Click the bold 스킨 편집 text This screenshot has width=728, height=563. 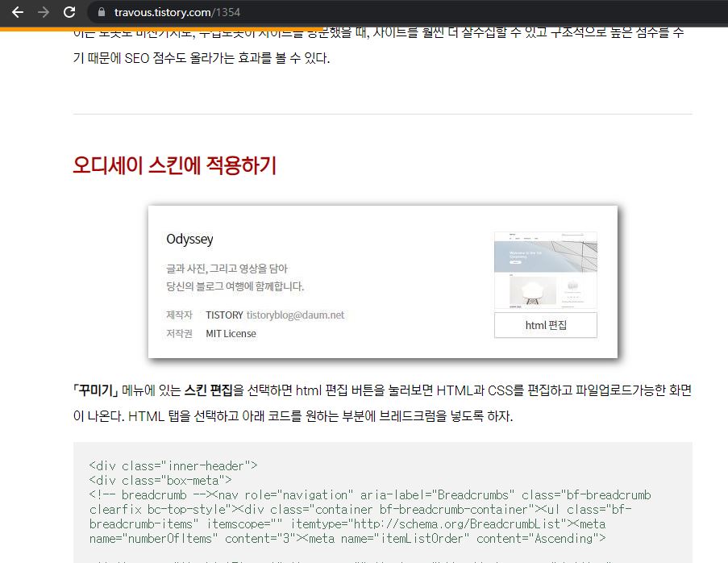(209, 390)
